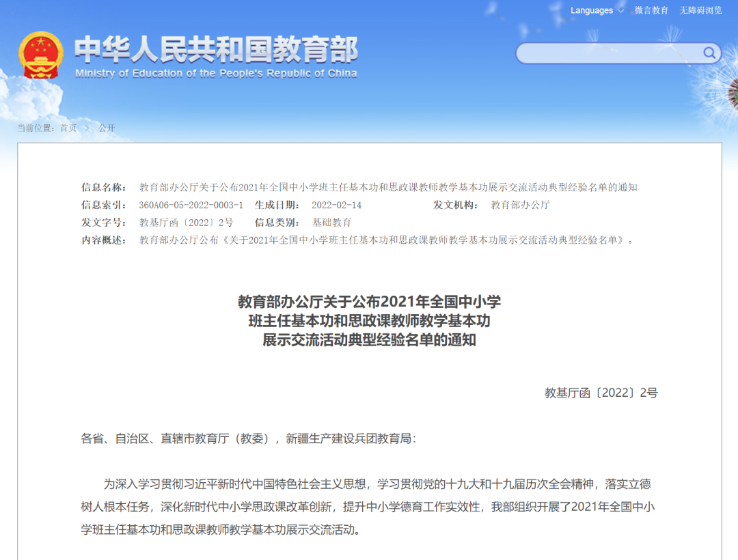
Task: Open 公开 in the breadcrumb
Action: [107, 128]
